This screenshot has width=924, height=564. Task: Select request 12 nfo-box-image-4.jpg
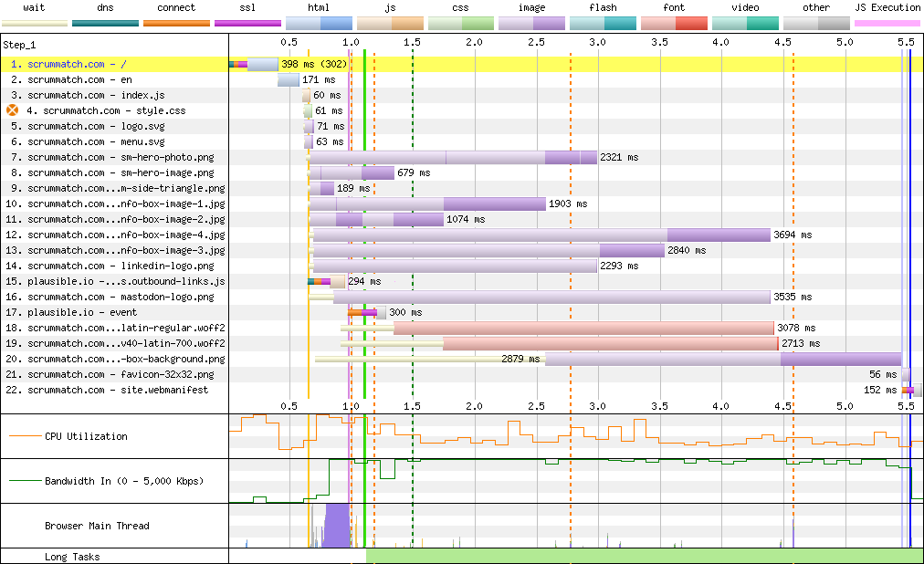pyautogui.click(x=115, y=235)
